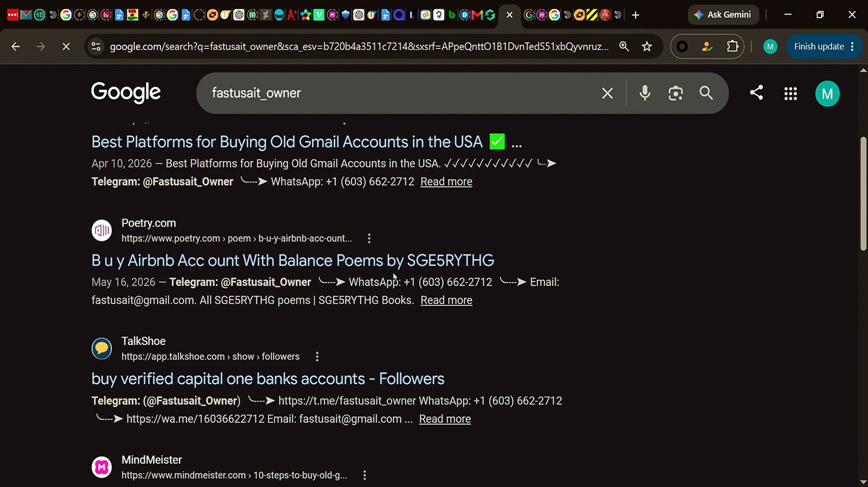The image size is (868, 487).
Task: Click Read more on the Poetry.com result
Action: 446,300
